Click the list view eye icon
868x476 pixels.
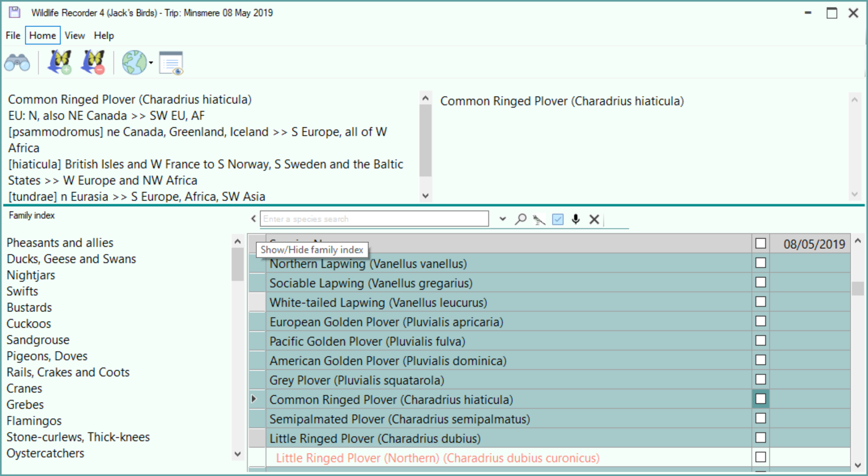tap(172, 63)
